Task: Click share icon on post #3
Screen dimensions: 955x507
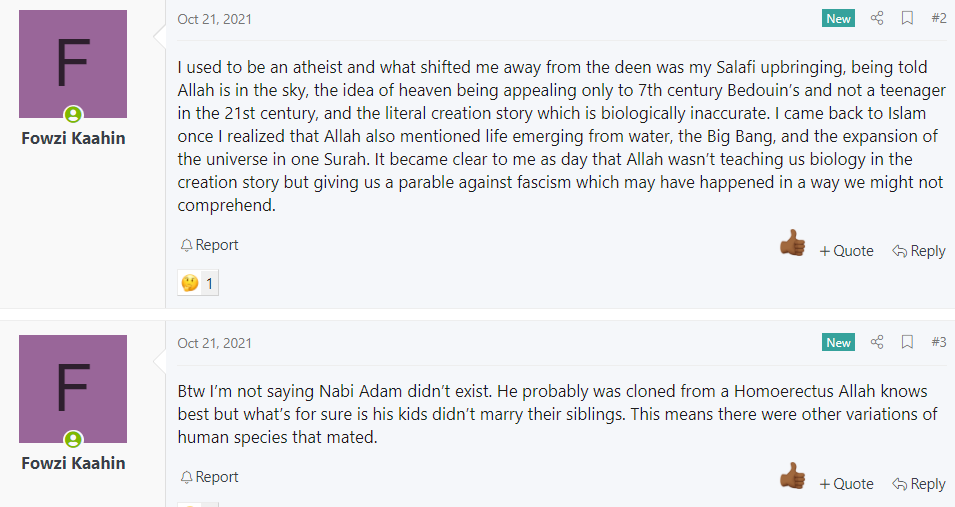Action: 876,342
